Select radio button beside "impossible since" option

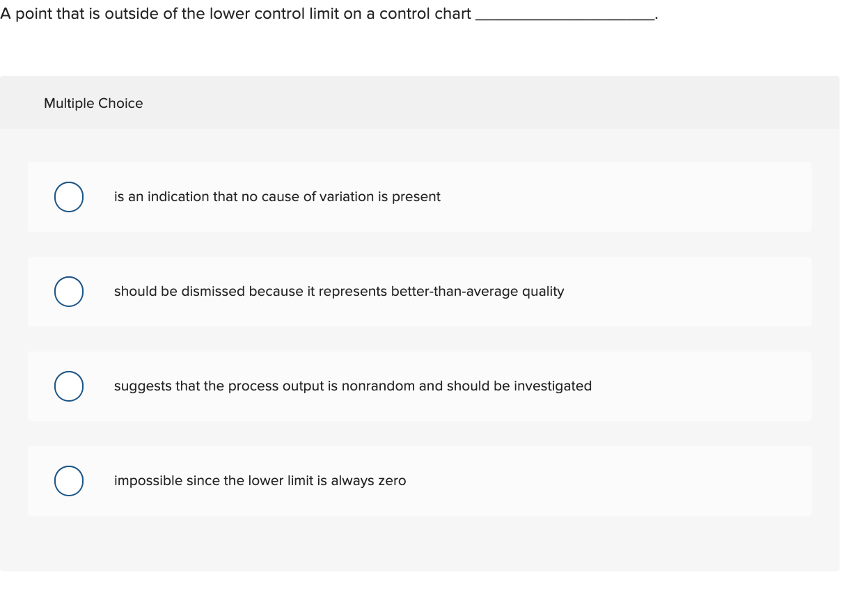point(68,480)
